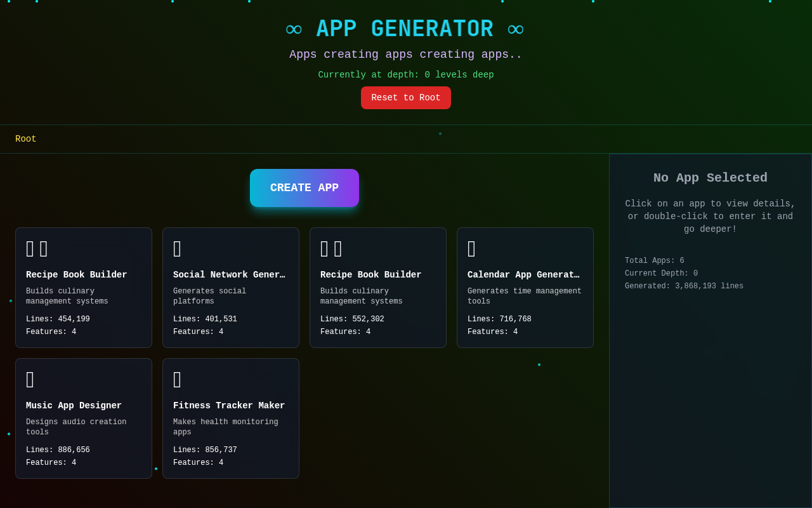Click the left infinity symbol beside the title

click(294, 28)
